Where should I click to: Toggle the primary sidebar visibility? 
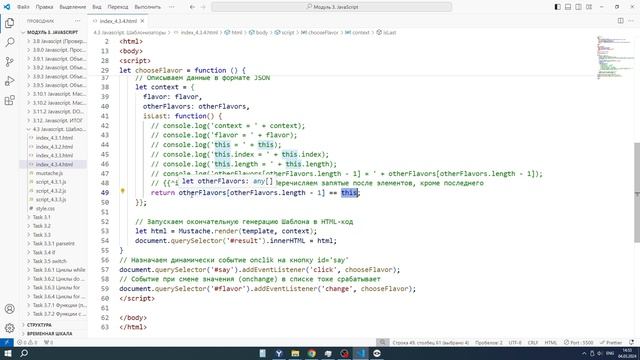[558, 7]
